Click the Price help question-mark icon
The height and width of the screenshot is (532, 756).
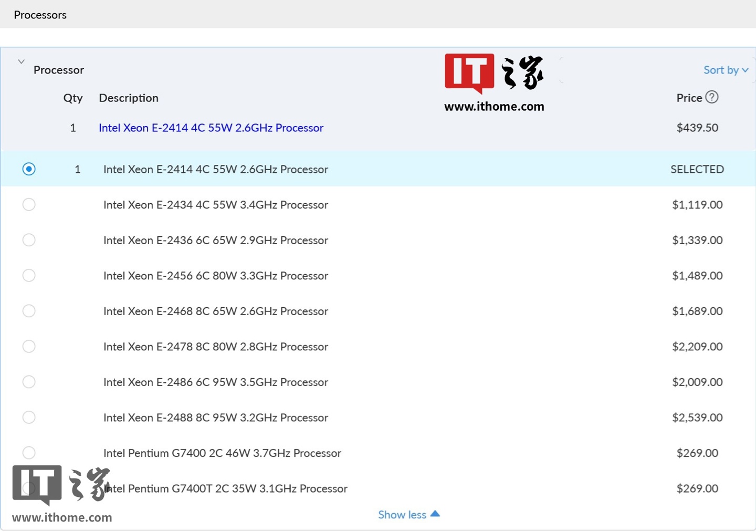tap(712, 97)
